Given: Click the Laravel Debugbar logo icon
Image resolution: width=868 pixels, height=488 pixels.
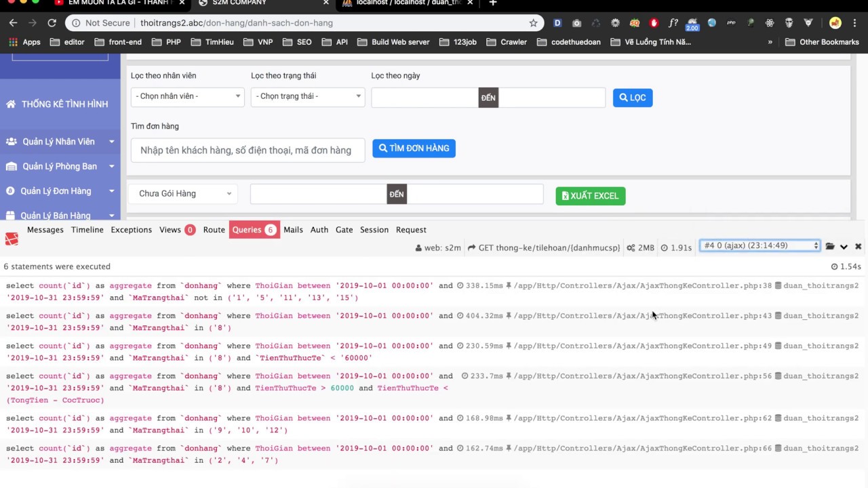Looking at the screenshot, I should (x=12, y=239).
